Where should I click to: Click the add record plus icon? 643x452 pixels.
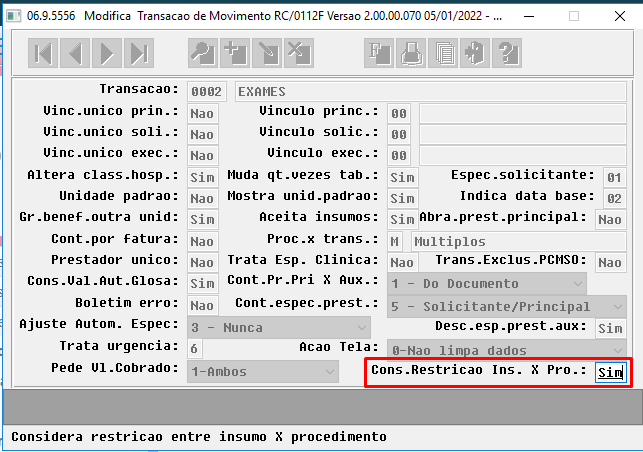[235, 53]
